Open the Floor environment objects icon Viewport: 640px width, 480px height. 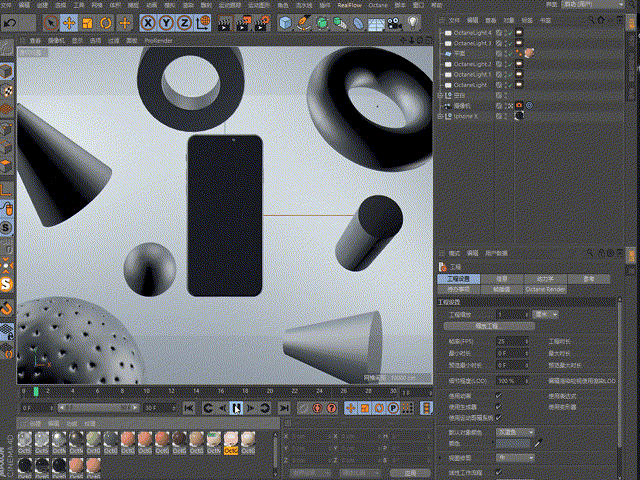(x=376, y=23)
